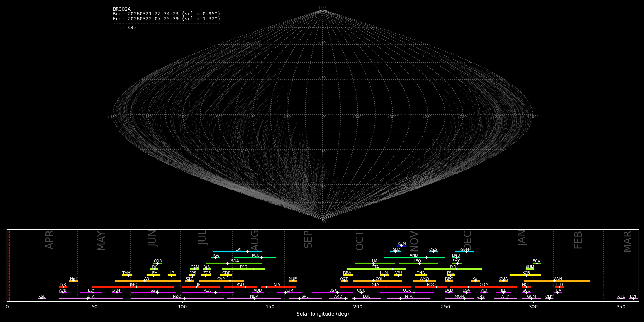
Task: Select the orange AAN activity bar
Action: (x=557, y=281)
